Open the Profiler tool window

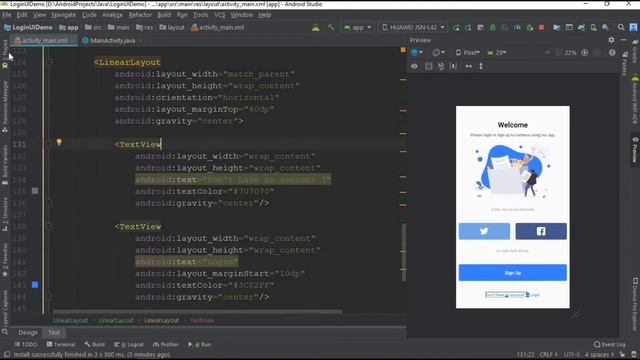click(166, 344)
